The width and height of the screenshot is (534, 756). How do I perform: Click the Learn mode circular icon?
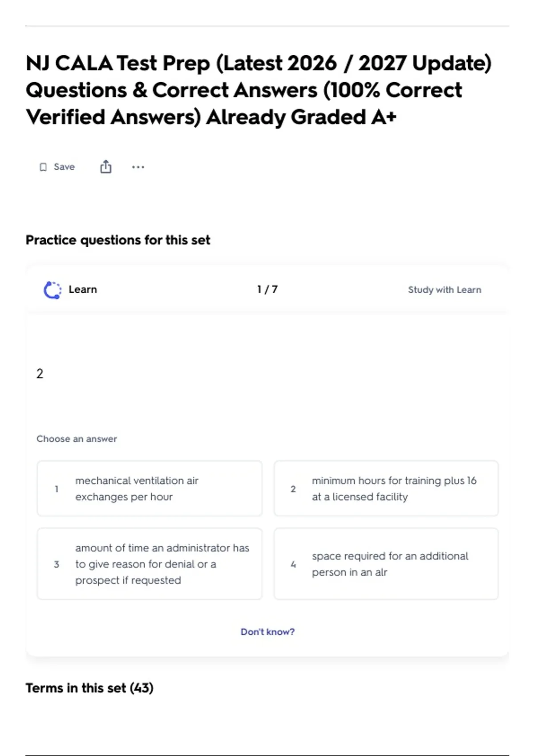click(53, 290)
